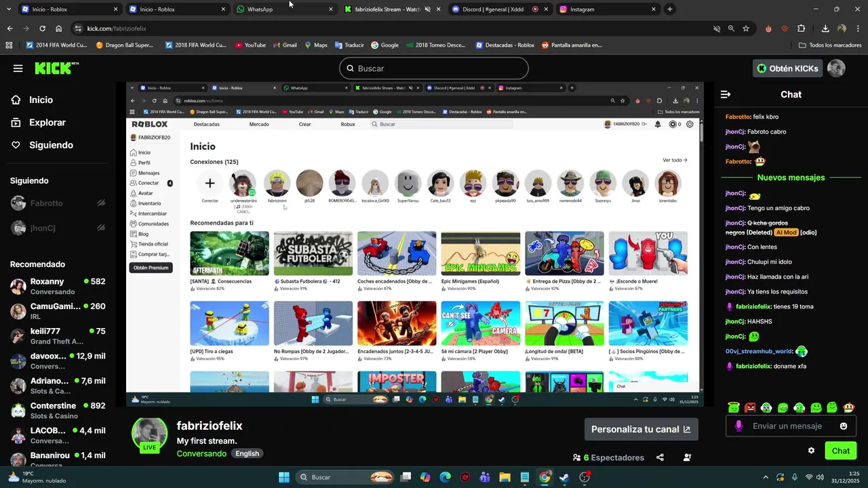Go to browser home page
Viewport: 868px width, 488px height.
click(59, 28)
